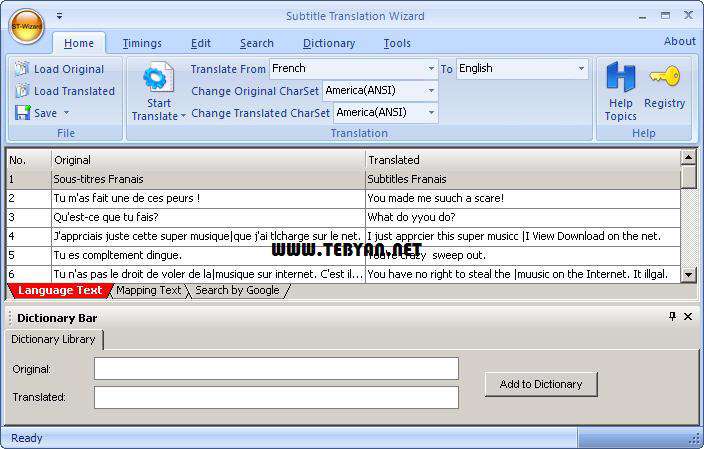Click the Help Topics label
Screen dimensions: 704x449
click(620, 110)
